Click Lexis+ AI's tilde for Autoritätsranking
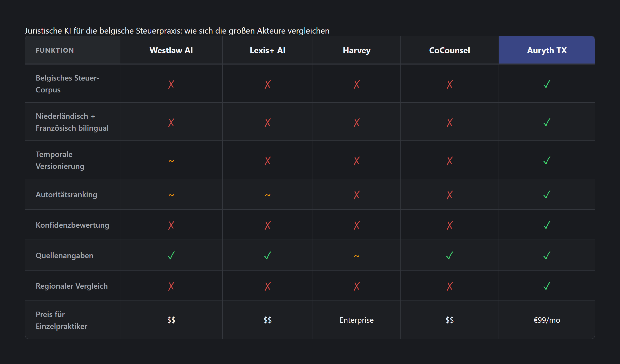 pyautogui.click(x=268, y=195)
